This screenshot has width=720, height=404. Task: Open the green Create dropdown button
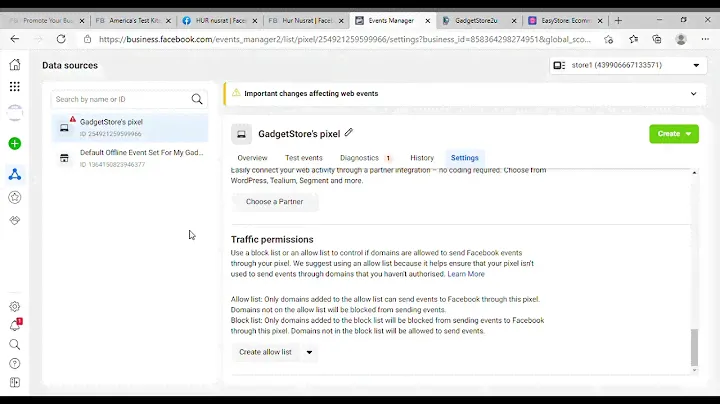673,134
